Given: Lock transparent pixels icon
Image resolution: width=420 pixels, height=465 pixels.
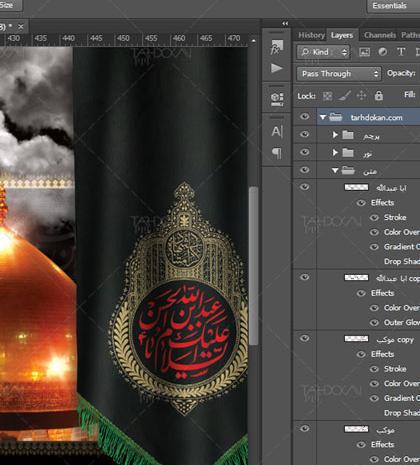Looking at the screenshot, I should (327, 96).
